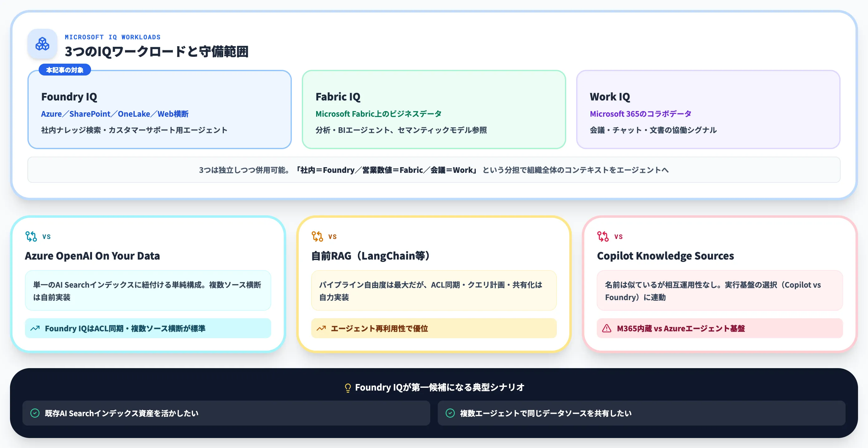Click the trending arrow icon next to Foundry IQ advantage
This screenshot has width=868, height=448.
pos(35,328)
